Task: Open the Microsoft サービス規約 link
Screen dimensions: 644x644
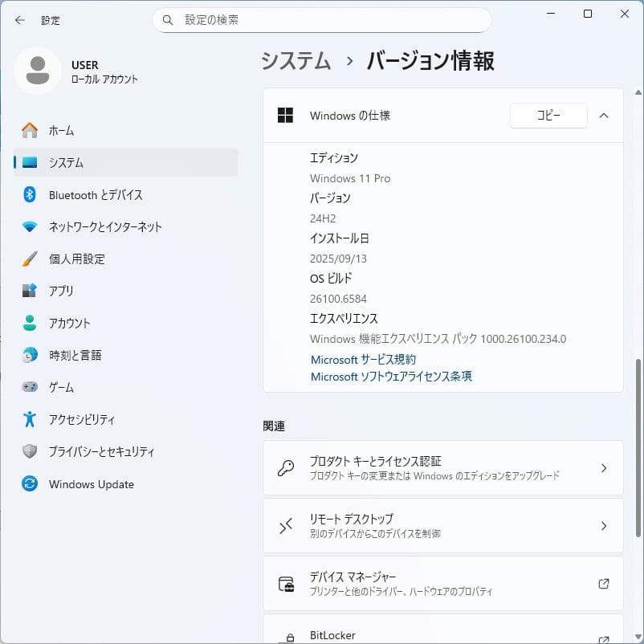Action: (x=363, y=359)
